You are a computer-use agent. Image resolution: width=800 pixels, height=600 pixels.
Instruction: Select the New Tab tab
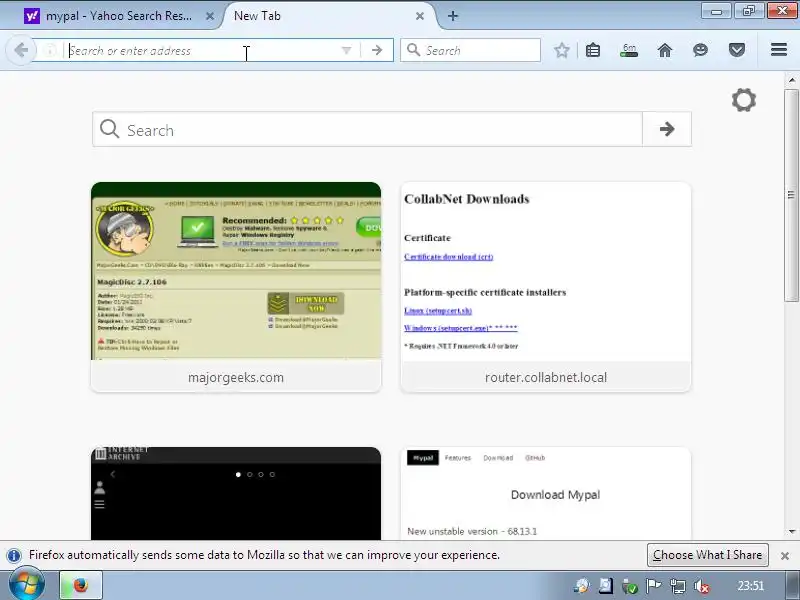coord(327,16)
